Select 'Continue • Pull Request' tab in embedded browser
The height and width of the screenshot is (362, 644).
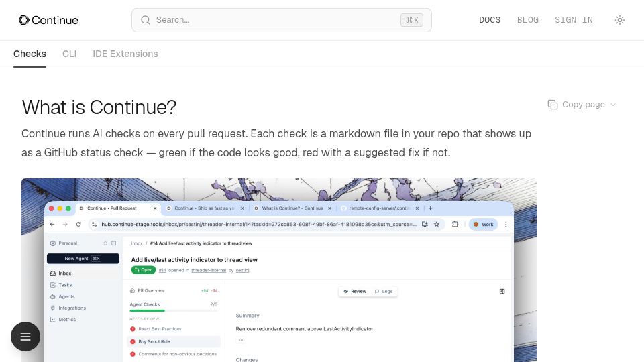112,208
